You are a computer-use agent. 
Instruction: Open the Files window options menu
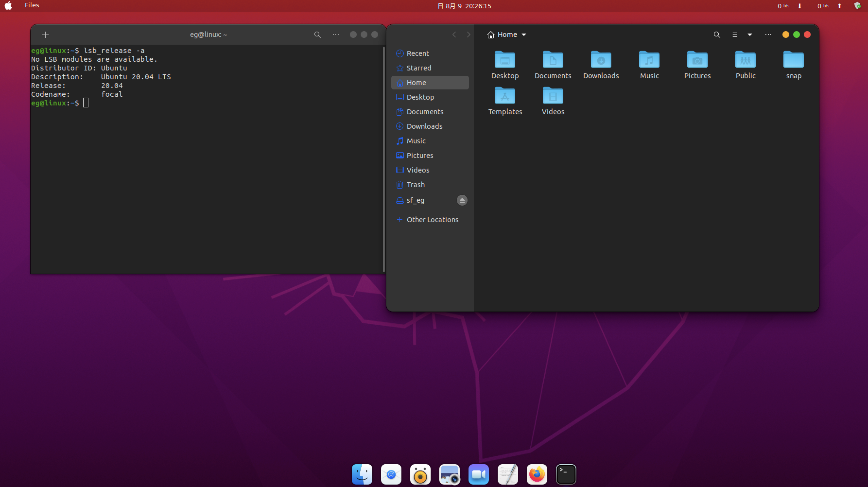point(768,34)
